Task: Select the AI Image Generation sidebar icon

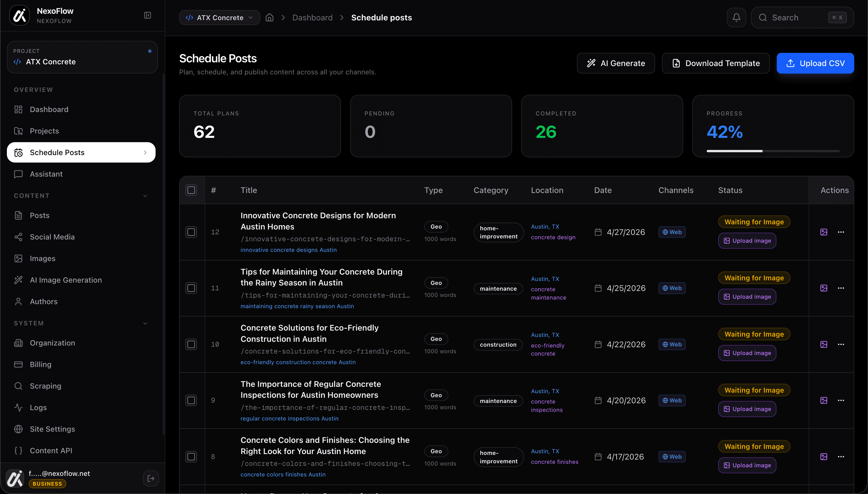Action: 19,280
